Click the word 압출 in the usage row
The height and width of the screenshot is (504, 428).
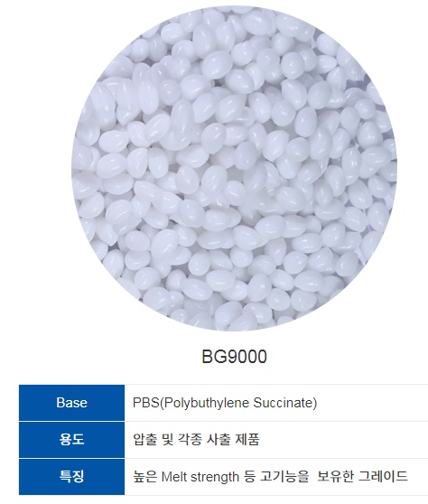tap(144, 439)
